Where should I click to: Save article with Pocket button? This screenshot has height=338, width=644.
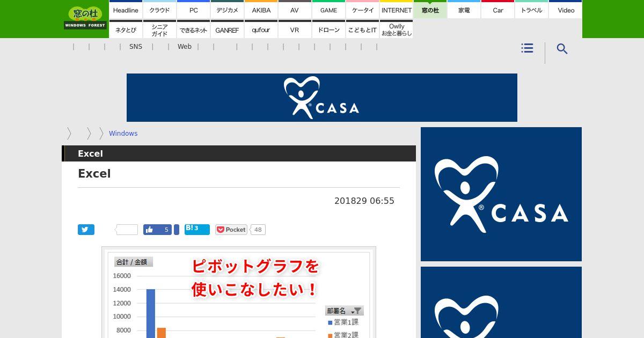point(231,230)
